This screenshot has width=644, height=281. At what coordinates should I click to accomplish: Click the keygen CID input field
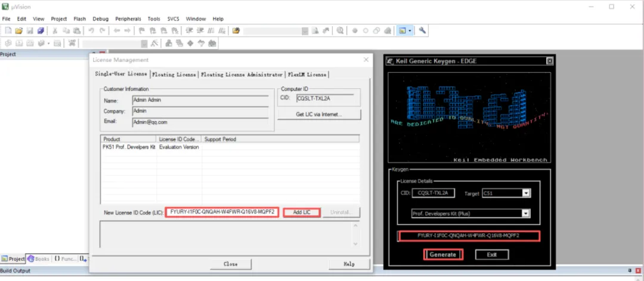(433, 193)
